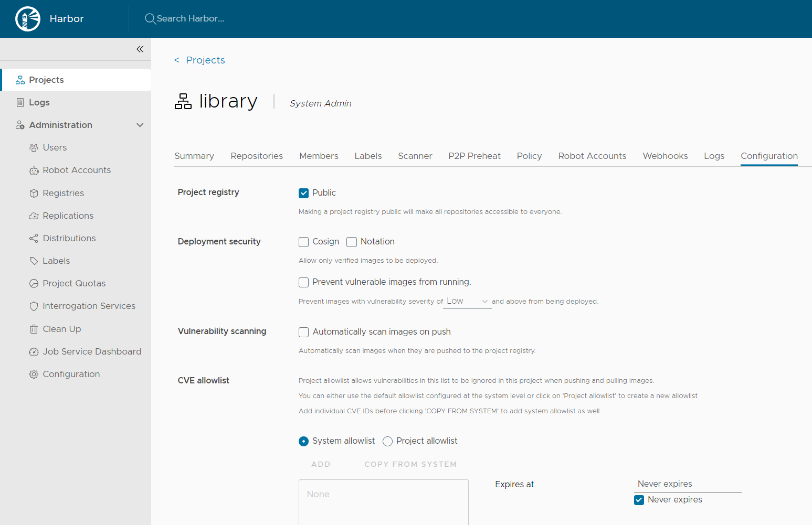Open the vulnerability severity dropdown
Screen dimensions: 812x525
coord(467,301)
